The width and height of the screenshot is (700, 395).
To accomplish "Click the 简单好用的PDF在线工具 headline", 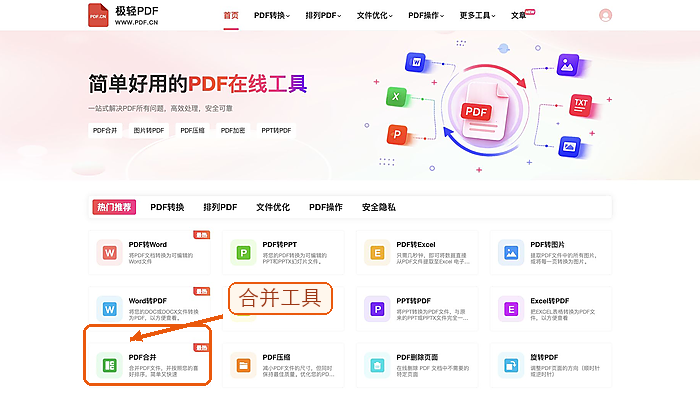I will pyautogui.click(x=198, y=84).
